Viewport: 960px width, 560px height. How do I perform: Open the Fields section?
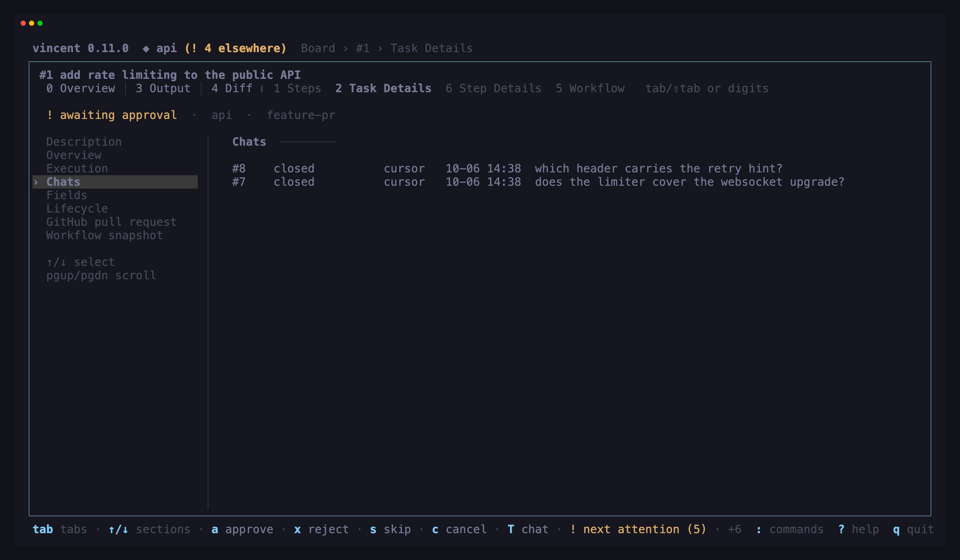[x=67, y=195]
